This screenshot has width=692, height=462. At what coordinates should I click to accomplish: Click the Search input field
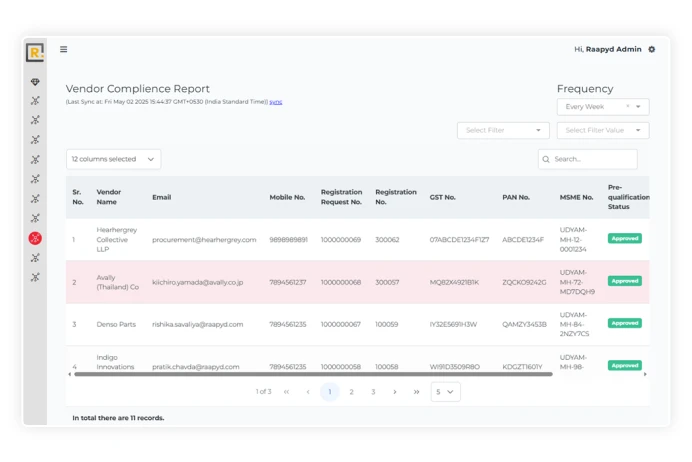(x=592, y=159)
